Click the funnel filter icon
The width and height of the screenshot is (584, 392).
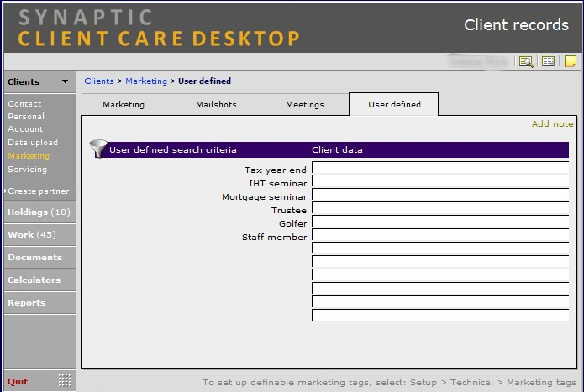coord(98,149)
